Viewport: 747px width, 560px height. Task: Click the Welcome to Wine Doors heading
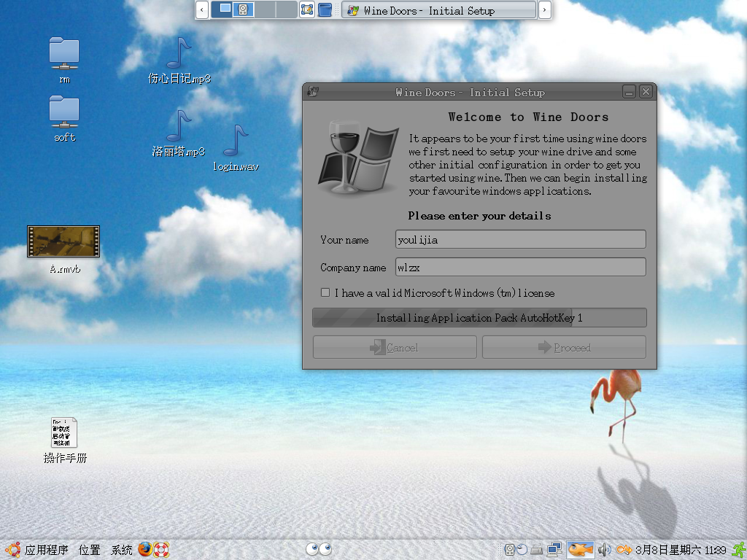pyautogui.click(x=528, y=117)
